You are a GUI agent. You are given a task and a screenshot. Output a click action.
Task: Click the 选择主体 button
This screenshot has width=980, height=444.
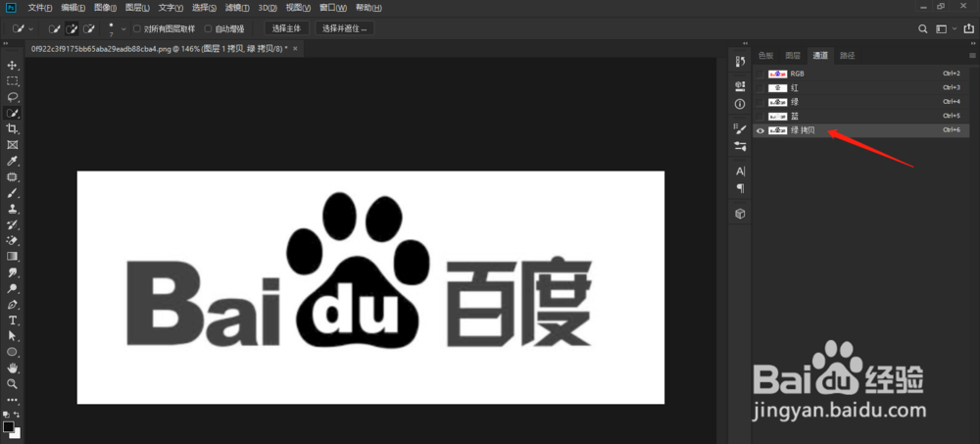[287, 28]
